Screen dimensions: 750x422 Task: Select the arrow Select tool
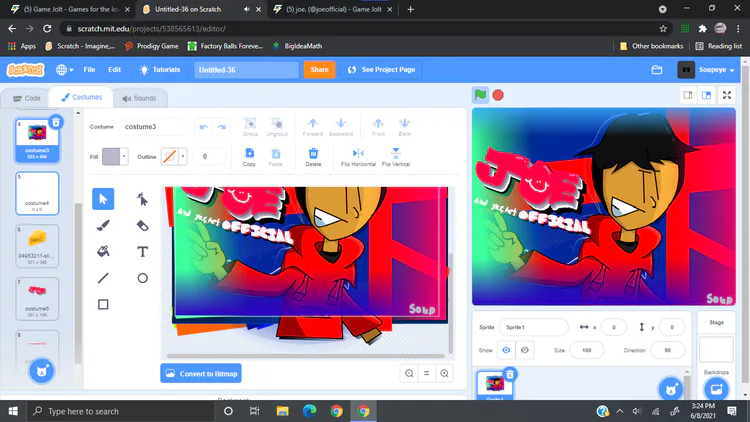tap(103, 199)
